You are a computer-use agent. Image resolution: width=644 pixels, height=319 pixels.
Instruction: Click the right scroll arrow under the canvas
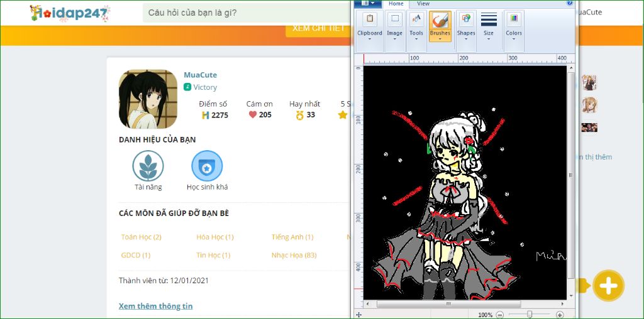point(564,304)
